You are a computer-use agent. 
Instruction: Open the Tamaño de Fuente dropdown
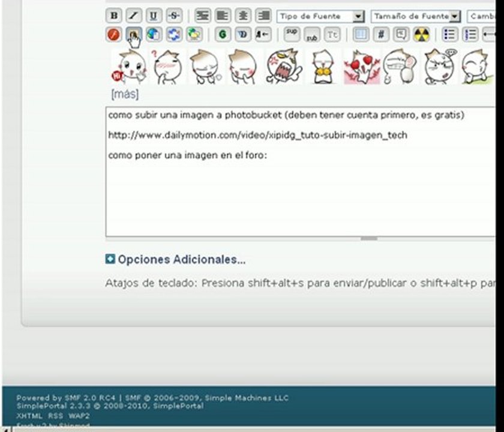[415, 16]
